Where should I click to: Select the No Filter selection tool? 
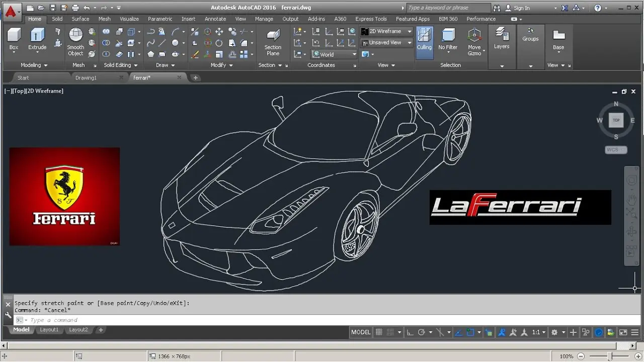pyautogui.click(x=448, y=39)
